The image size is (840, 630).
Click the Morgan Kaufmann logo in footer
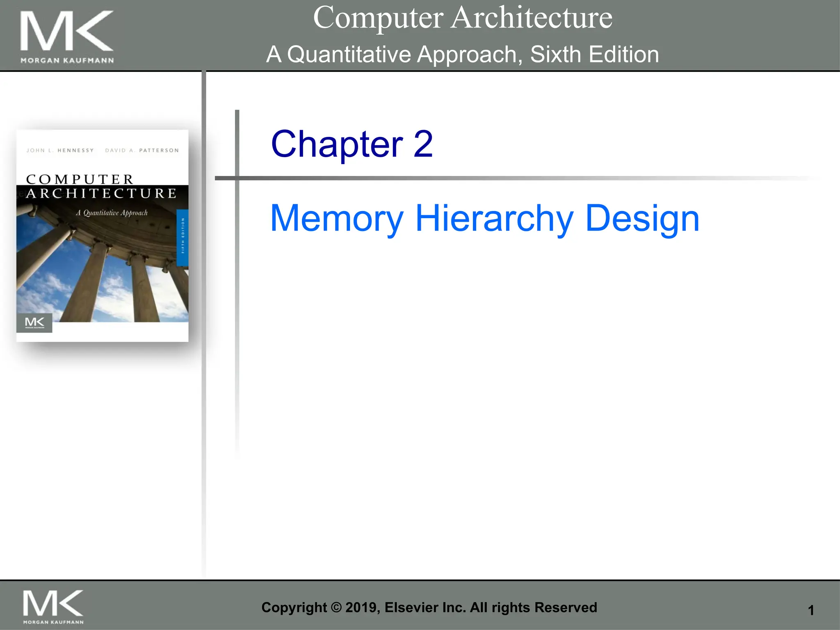pos(53,603)
